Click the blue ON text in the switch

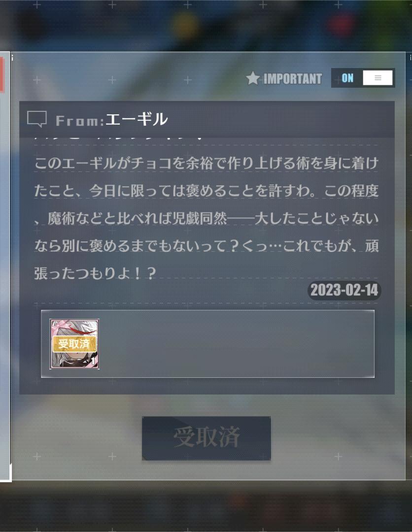click(x=347, y=78)
